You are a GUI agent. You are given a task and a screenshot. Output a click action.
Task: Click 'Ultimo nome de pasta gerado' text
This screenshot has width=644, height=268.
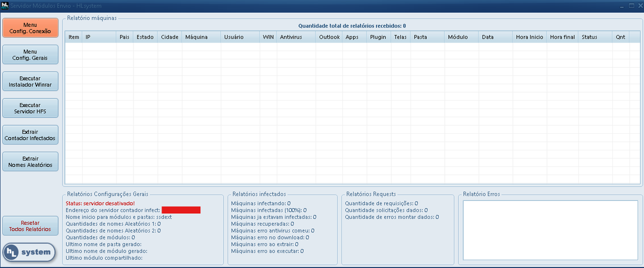104,244
